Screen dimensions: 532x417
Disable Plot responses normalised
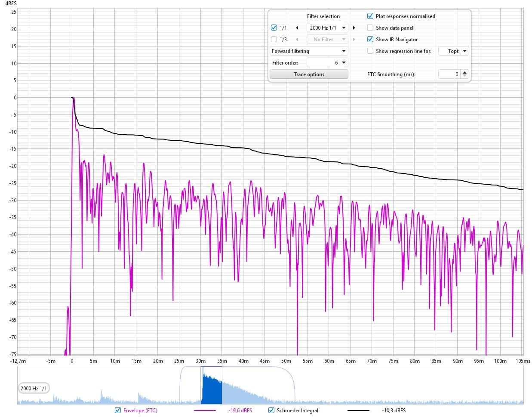(370, 16)
